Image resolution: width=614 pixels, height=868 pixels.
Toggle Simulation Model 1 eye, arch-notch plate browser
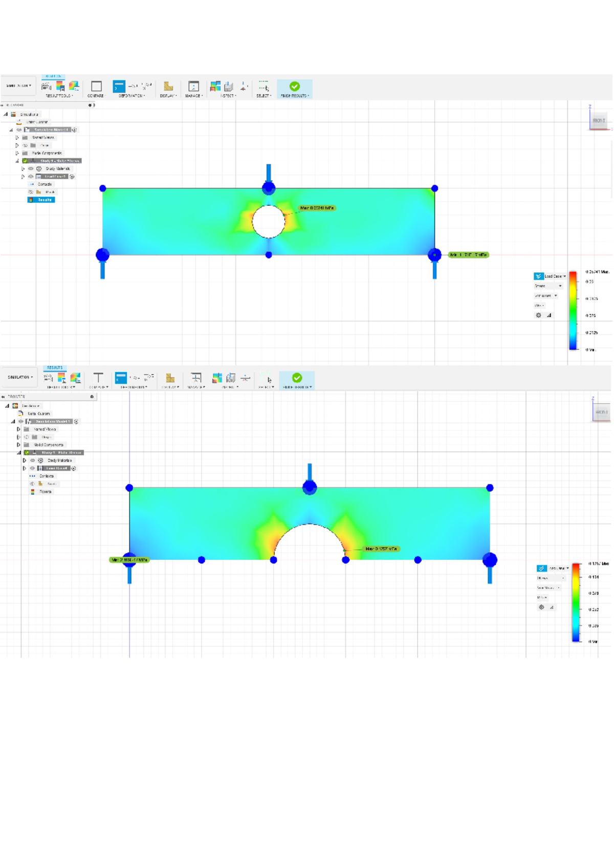[20, 422]
